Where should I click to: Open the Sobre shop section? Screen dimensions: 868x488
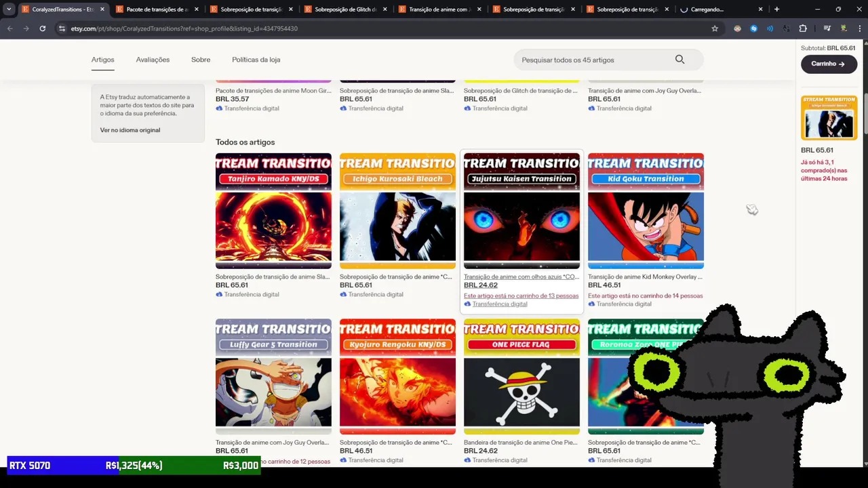coord(201,60)
